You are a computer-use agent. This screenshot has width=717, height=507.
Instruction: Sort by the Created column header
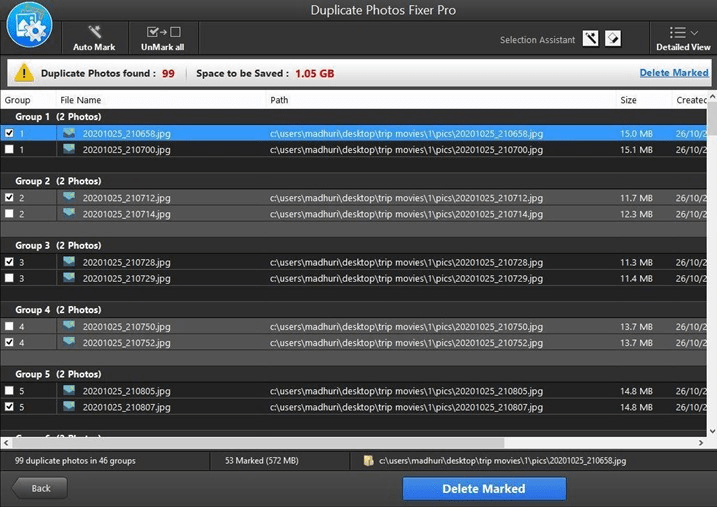(691, 100)
